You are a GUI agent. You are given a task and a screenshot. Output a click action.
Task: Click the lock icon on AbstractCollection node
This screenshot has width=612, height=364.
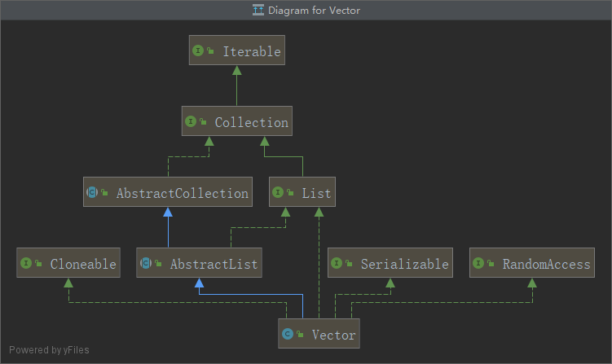[x=104, y=192]
